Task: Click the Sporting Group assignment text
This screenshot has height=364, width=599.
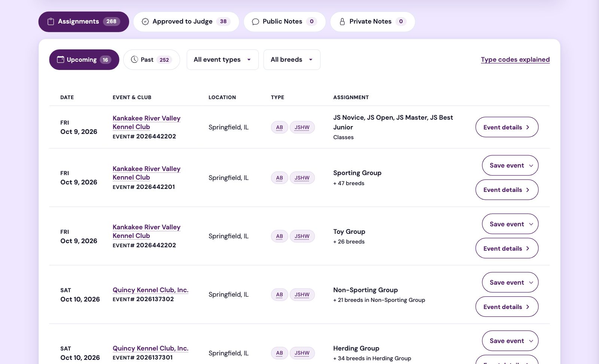Action: 357,173
